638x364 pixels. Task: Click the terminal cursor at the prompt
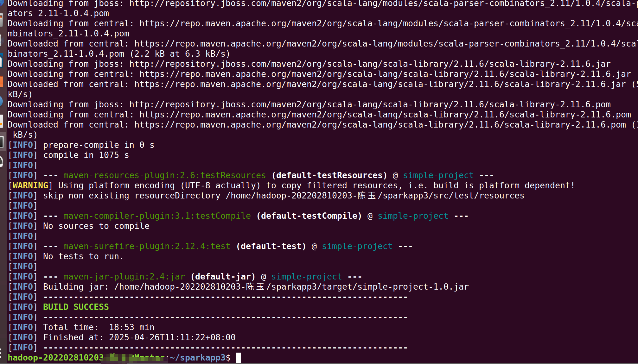pyautogui.click(x=238, y=358)
